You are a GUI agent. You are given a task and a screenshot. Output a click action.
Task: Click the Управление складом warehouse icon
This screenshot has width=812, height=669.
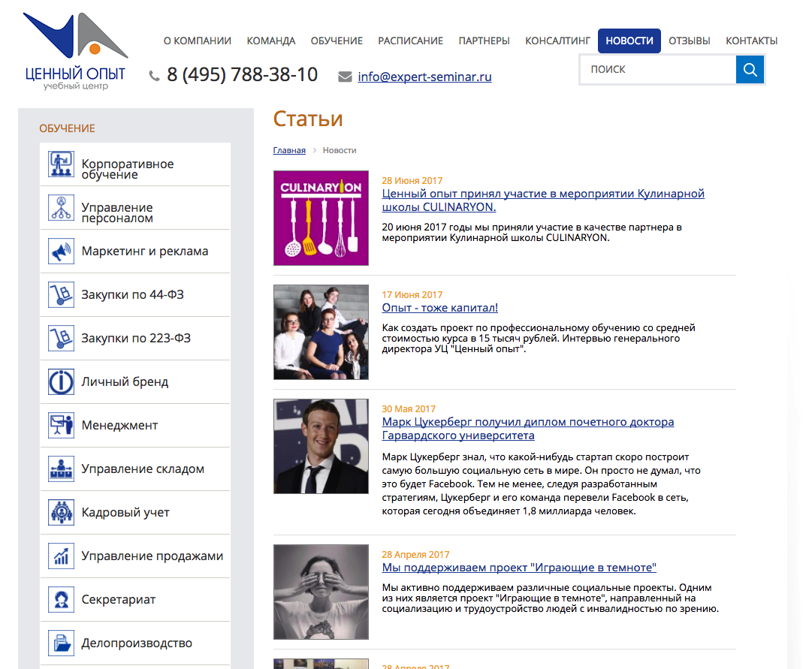(x=61, y=469)
